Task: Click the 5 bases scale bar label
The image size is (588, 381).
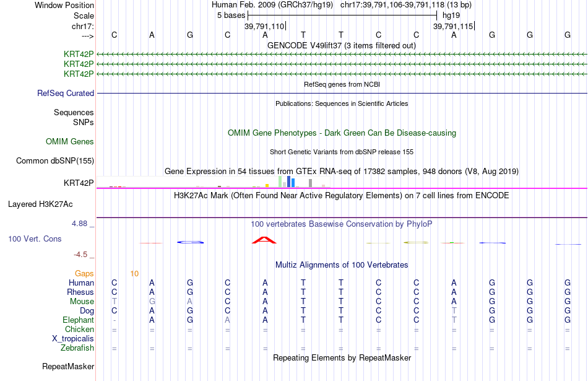Action: point(231,15)
